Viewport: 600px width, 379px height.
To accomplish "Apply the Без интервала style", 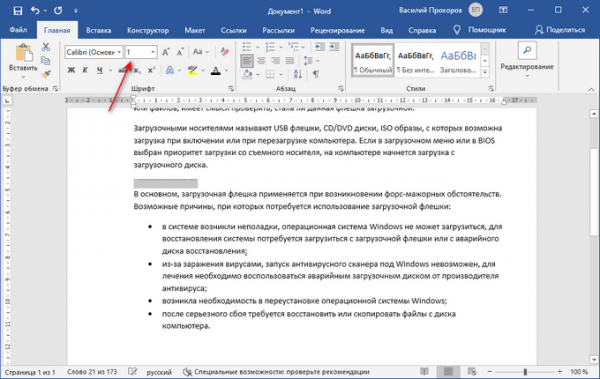I will (416, 60).
